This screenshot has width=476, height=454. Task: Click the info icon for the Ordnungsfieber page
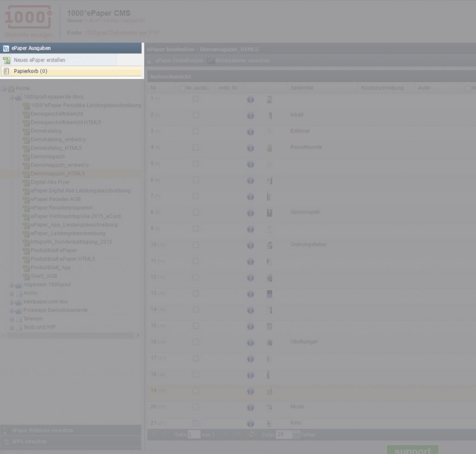tap(251, 245)
